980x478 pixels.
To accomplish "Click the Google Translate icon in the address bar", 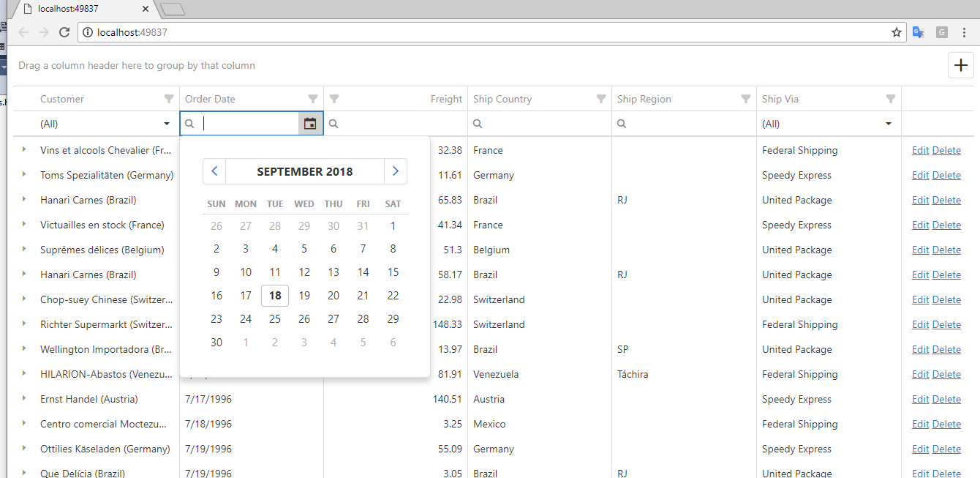I will click(x=919, y=32).
